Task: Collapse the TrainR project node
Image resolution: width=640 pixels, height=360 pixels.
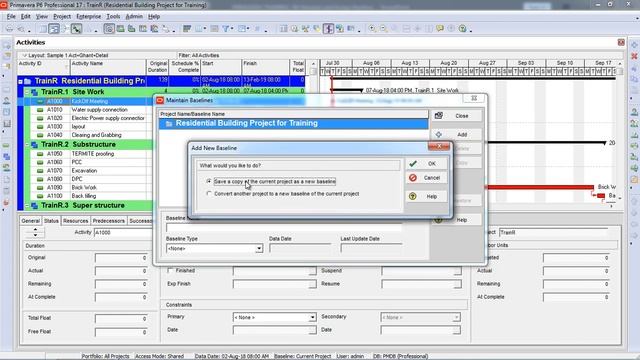Action: pyautogui.click(x=20, y=82)
